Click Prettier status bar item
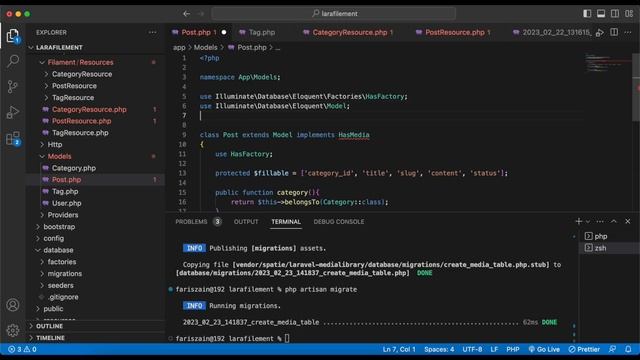 584,349
